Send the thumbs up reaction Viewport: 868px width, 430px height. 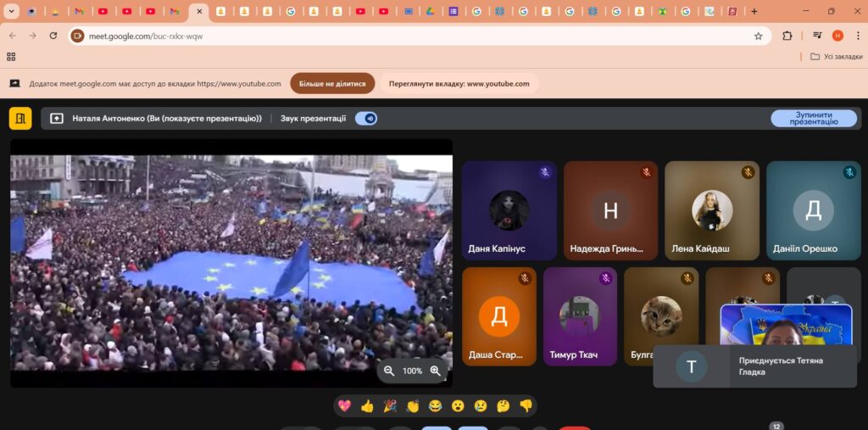(367, 406)
